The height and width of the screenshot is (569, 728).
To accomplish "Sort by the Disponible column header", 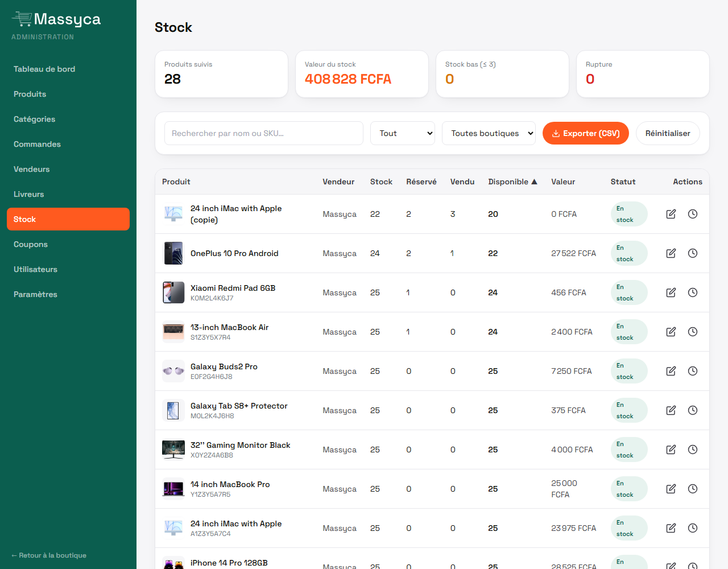I will pos(512,182).
